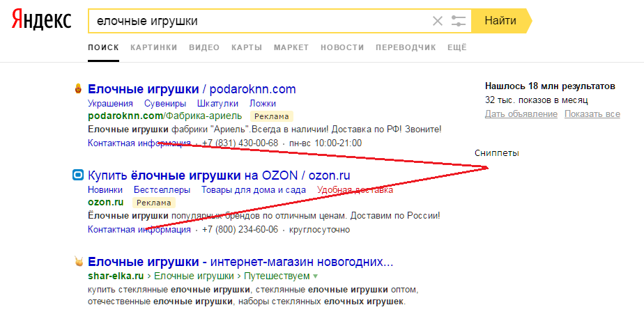
Task: Open Контактная информация for ozon.ru
Action: pos(139,230)
